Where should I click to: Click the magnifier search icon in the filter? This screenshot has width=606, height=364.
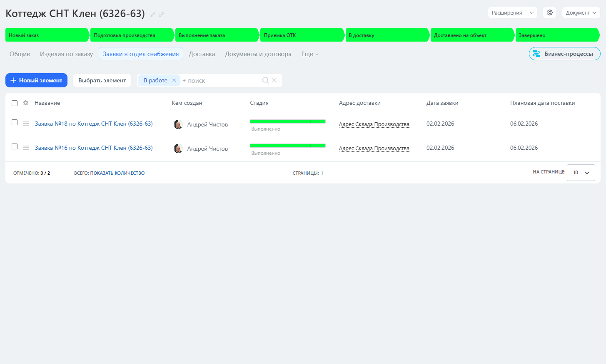pyautogui.click(x=265, y=80)
